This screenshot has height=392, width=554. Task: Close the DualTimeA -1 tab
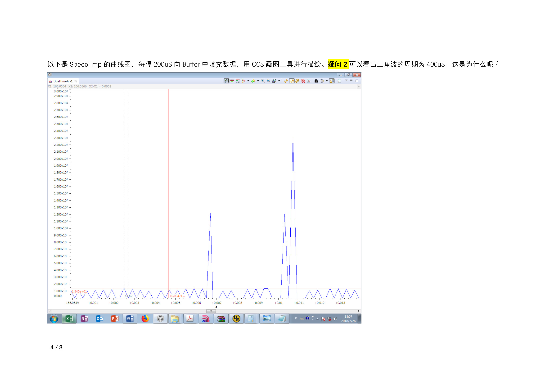tap(76, 81)
